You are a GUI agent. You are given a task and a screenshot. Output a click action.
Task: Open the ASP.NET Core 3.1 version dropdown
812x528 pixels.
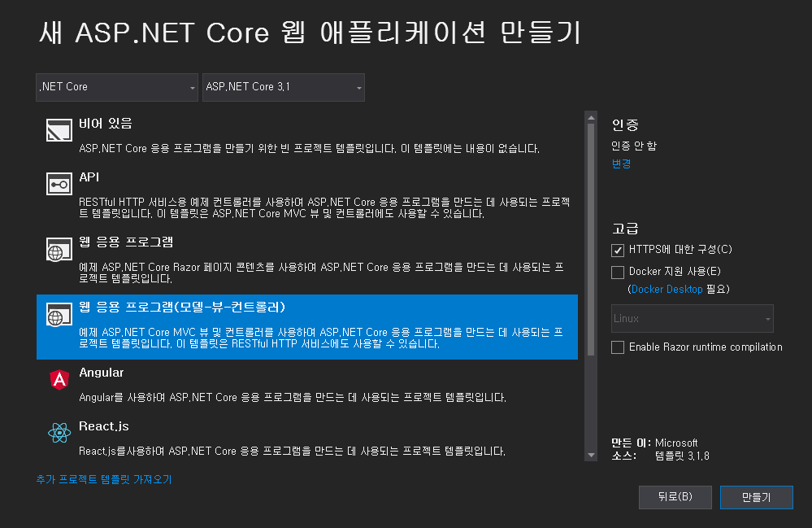point(284,87)
